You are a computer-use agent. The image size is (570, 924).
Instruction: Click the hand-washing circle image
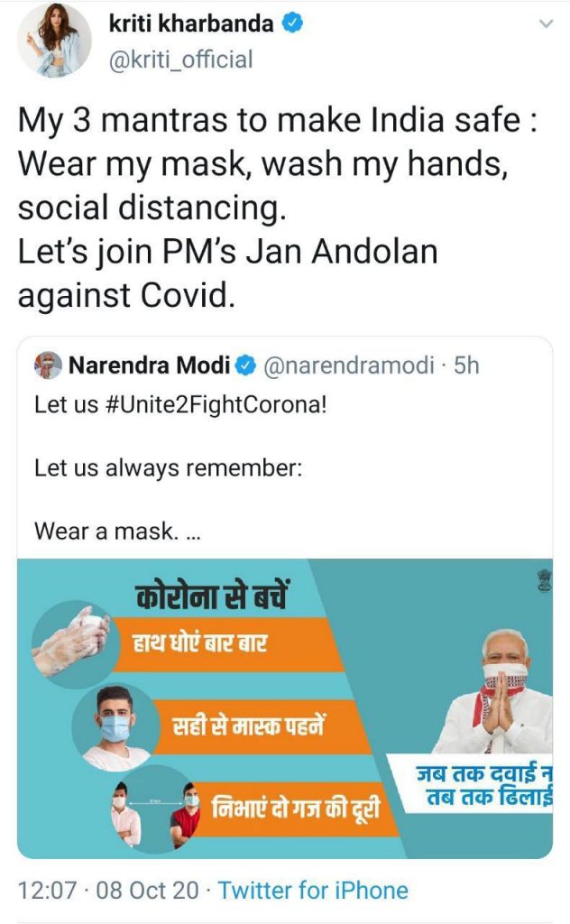coord(71,642)
